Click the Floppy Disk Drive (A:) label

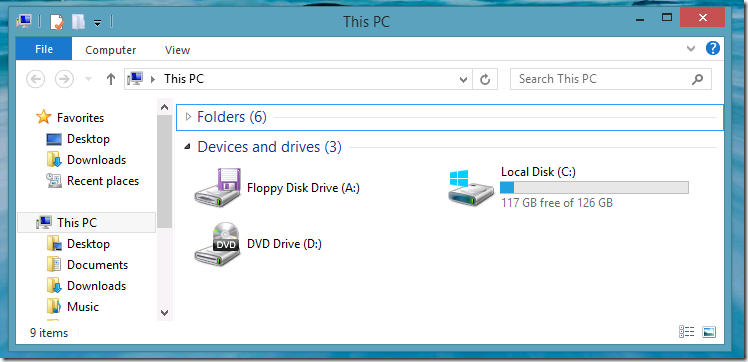[x=303, y=188]
